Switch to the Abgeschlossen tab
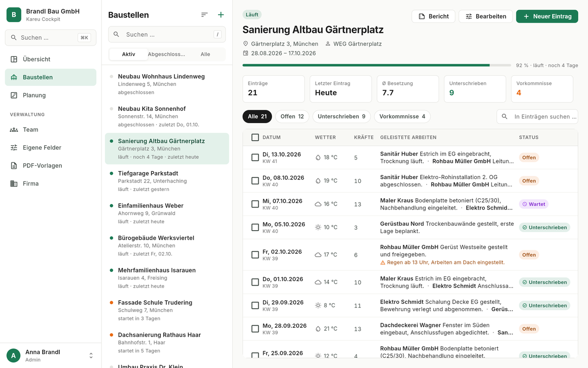The width and height of the screenshot is (588, 368). click(167, 54)
